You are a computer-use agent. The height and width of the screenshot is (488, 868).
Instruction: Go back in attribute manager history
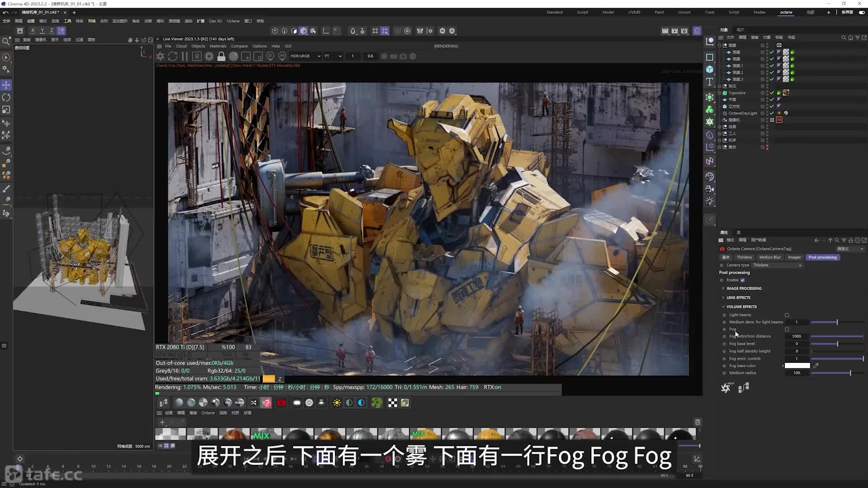pos(816,240)
